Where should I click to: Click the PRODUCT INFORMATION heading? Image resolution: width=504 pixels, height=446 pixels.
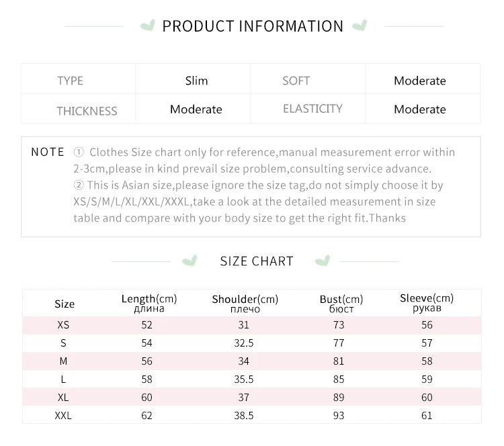[x=253, y=26]
